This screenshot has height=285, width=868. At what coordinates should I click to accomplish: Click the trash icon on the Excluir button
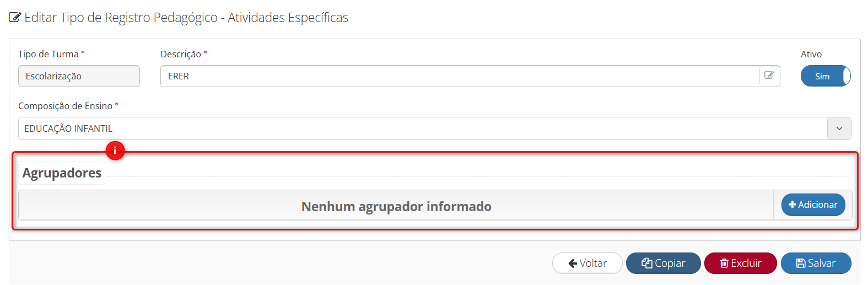pyautogui.click(x=724, y=264)
